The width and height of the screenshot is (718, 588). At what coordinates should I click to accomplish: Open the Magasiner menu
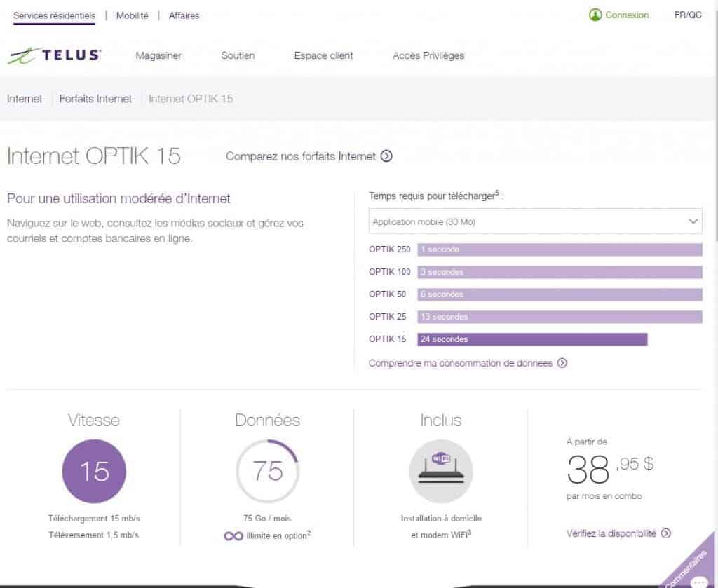click(158, 56)
